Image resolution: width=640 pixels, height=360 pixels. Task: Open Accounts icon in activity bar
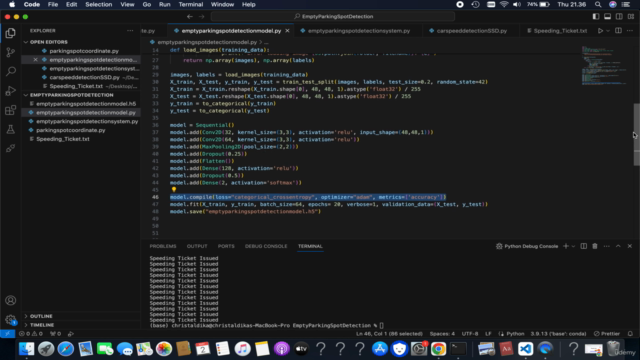point(11,300)
